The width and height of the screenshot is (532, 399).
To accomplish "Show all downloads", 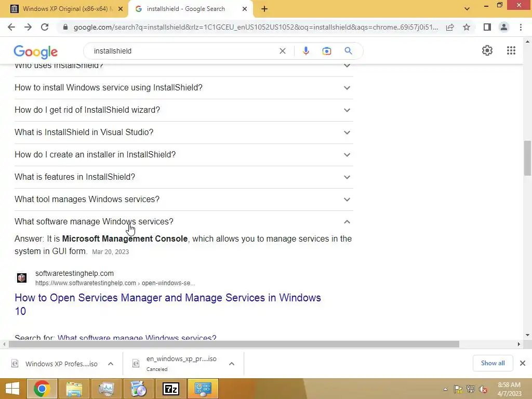I will [493, 363].
